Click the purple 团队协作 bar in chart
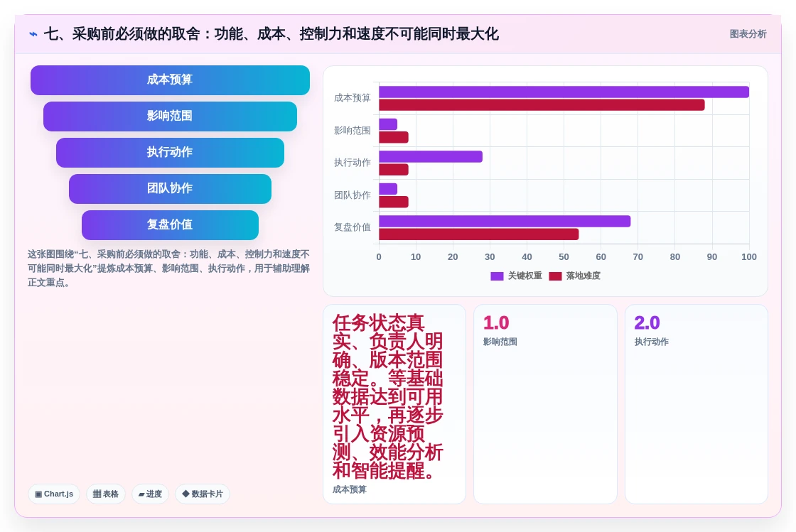This screenshot has height=532, width=796. pos(388,189)
